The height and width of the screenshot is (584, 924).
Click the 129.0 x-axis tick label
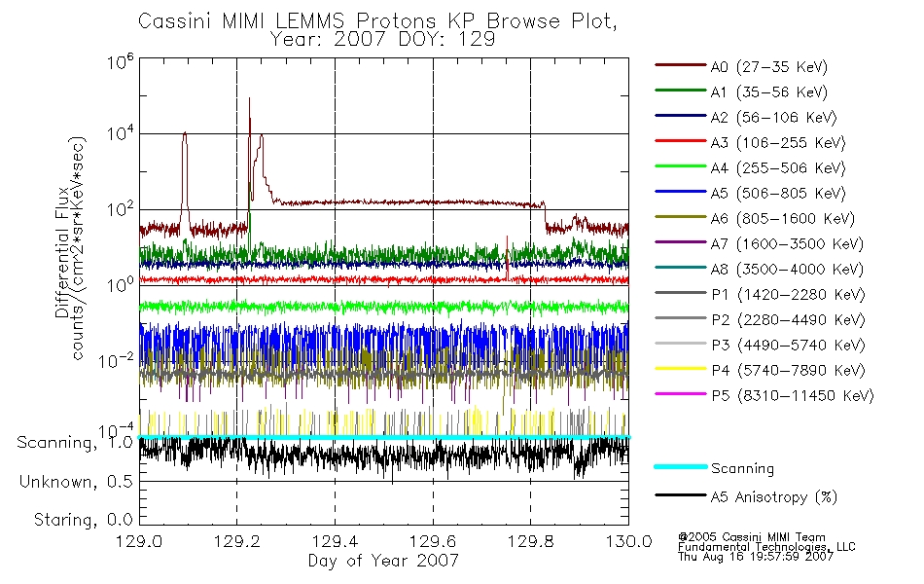pyautogui.click(x=139, y=541)
